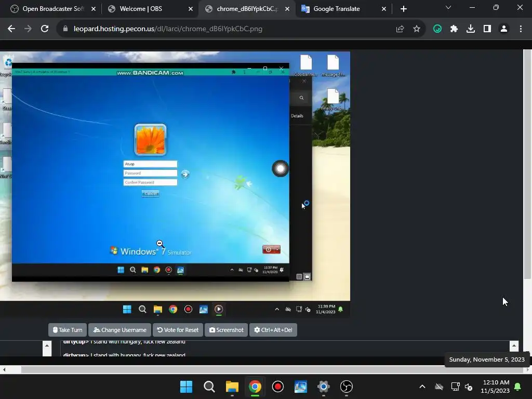Open host clock showing 12:10 AM
Image resolution: width=532 pixels, height=399 pixels.
(495, 387)
